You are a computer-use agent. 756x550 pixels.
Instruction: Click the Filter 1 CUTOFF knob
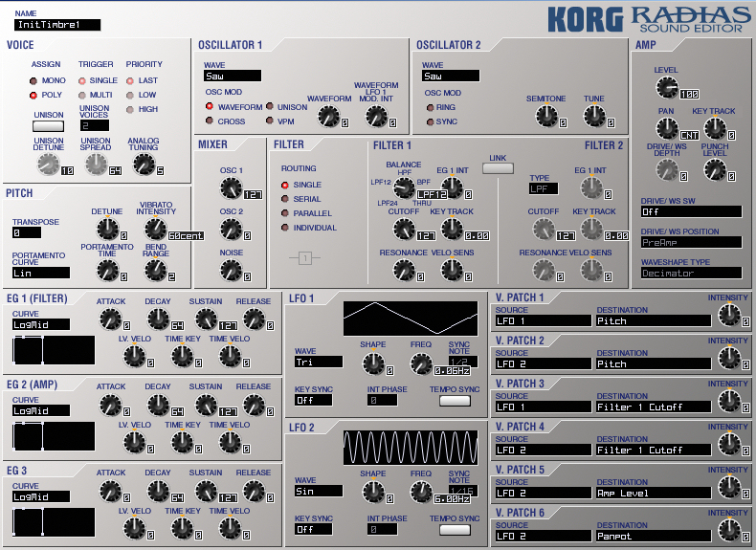(x=404, y=229)
